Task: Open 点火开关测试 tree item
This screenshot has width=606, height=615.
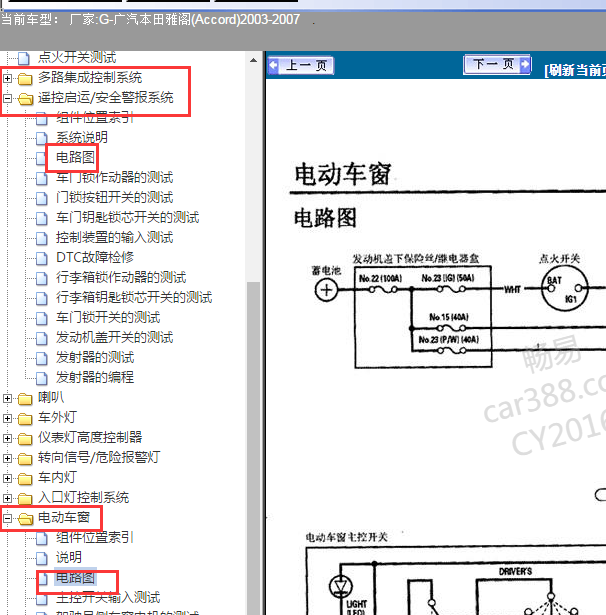Action: [77, 57]
